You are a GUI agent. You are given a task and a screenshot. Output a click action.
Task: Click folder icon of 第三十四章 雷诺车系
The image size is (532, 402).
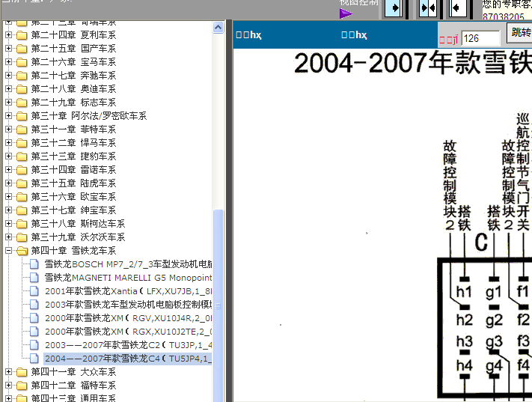[22, 170]
